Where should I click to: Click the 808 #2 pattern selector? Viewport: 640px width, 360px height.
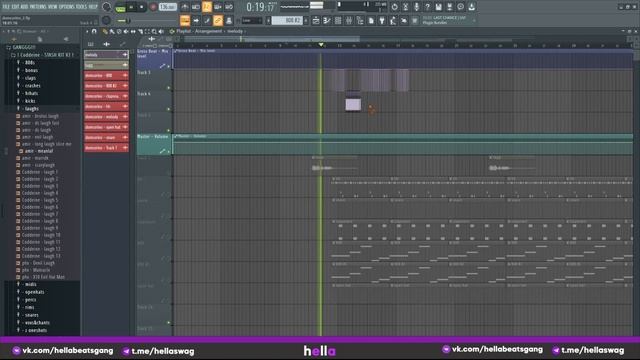287,20
